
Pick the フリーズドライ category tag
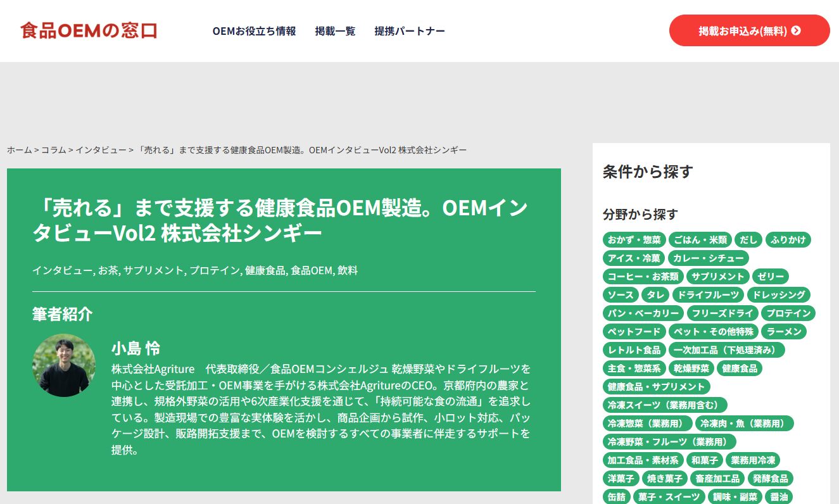(x=722, y=313)
